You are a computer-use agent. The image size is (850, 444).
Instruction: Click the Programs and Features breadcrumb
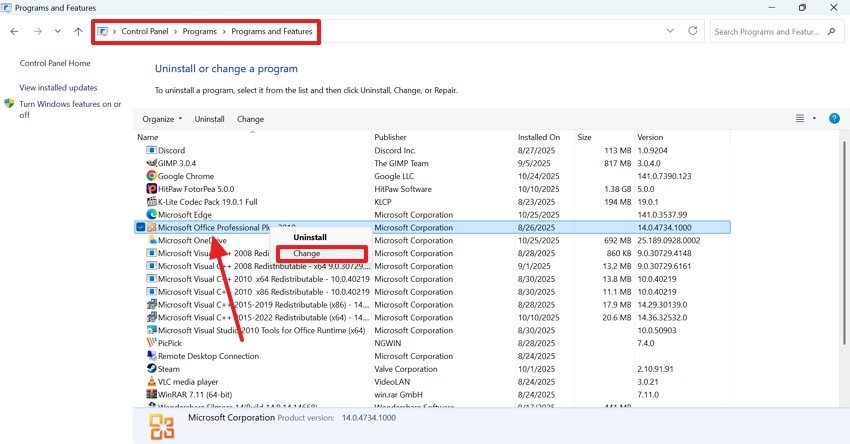272,31
